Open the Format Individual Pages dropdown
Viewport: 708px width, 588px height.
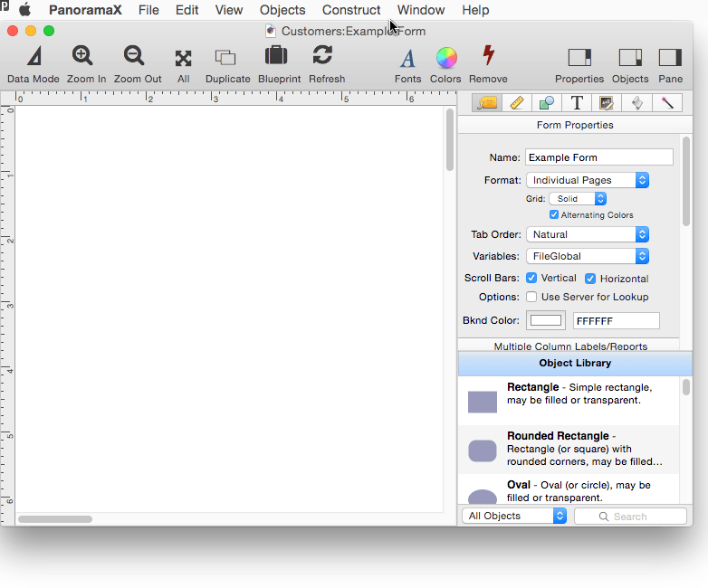[x=588, y=180]
